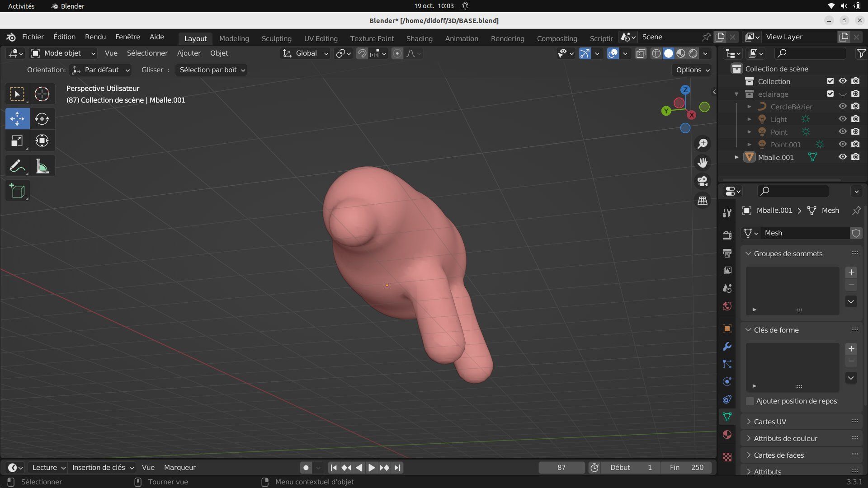
Task: Select the Box Select tool
Action: pyautogui.click(x=17, y=94)
